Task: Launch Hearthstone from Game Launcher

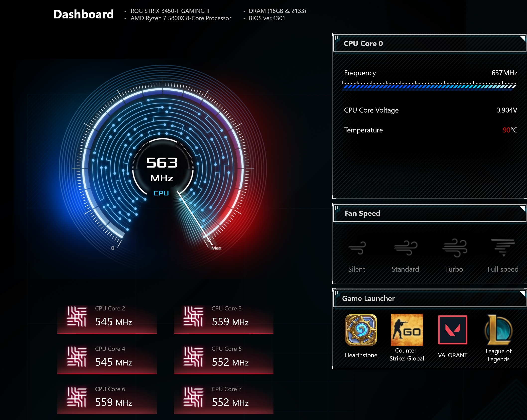Action: 361,330
